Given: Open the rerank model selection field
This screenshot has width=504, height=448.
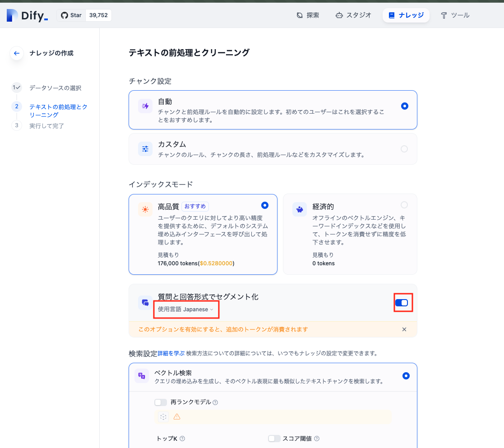Looking at the screenshot, I should click(273, 416).
